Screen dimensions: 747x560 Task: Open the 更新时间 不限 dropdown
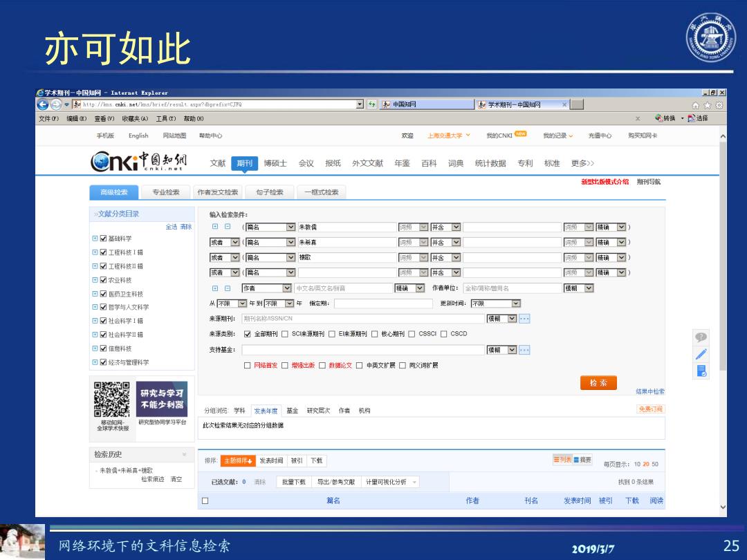click(495, 304)
